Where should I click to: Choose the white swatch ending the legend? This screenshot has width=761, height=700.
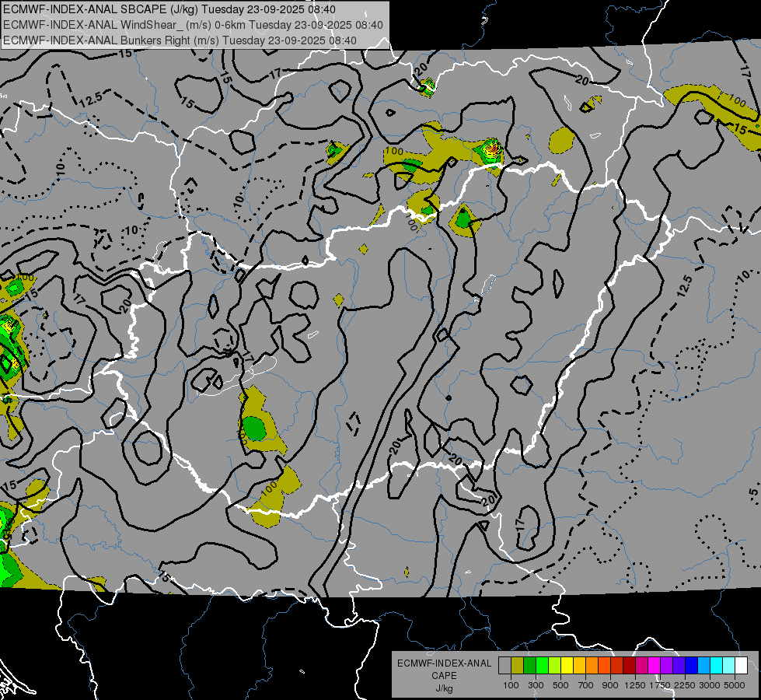(x=741, y=666)
